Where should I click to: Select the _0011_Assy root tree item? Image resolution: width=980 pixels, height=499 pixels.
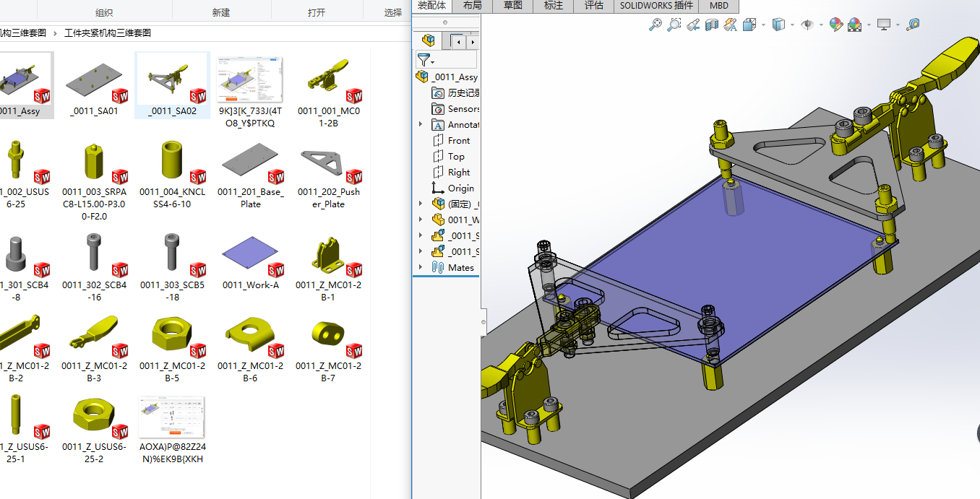[447, 77]
